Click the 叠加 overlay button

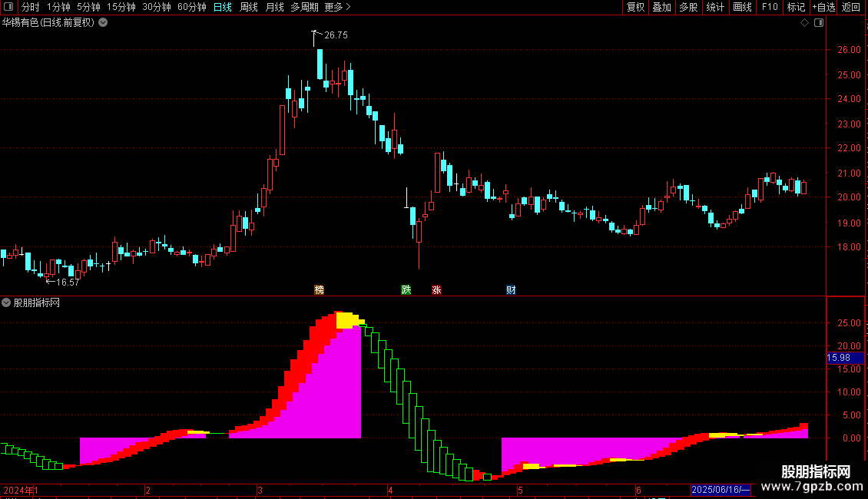click(x=661, y=7)
